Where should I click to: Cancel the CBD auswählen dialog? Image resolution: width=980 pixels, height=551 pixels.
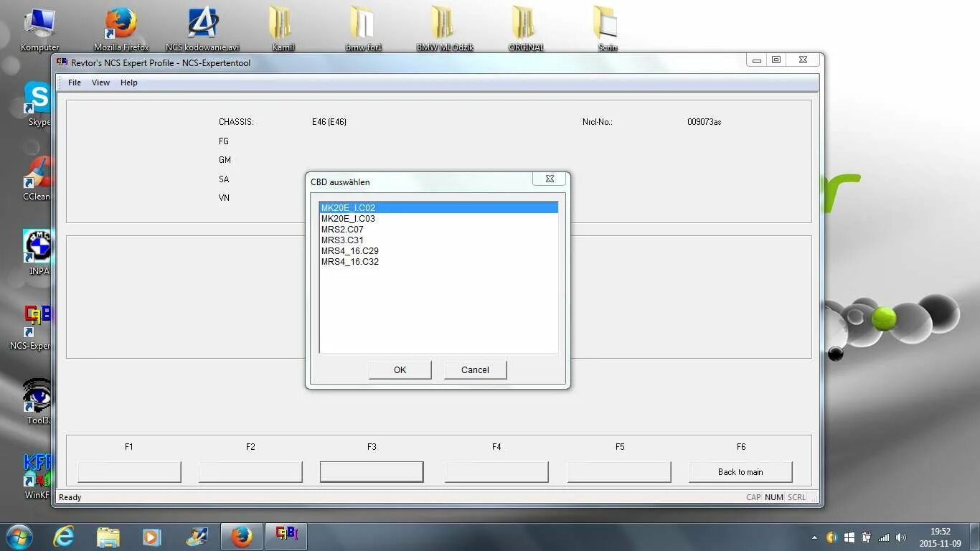tap(475, 369)
